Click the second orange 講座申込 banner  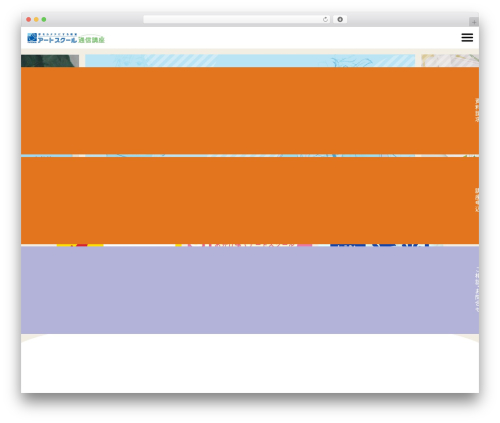(x=250, y=200)
